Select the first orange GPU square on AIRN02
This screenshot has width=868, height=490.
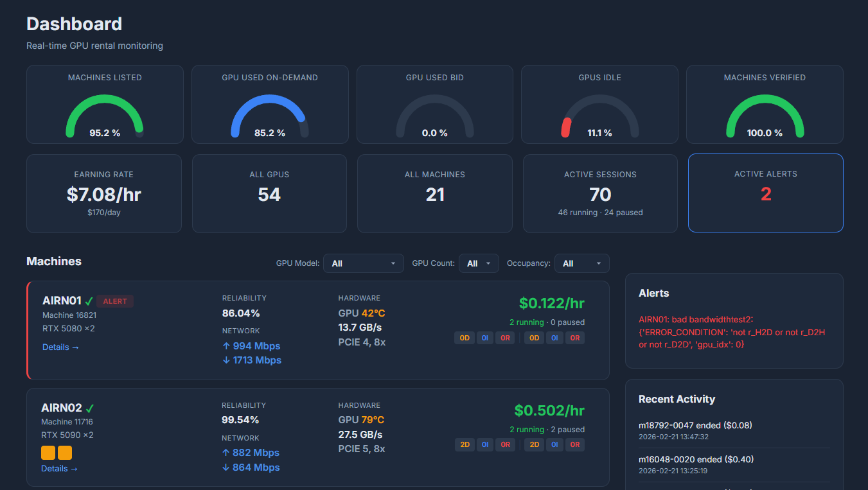click(x=48, y=452)
